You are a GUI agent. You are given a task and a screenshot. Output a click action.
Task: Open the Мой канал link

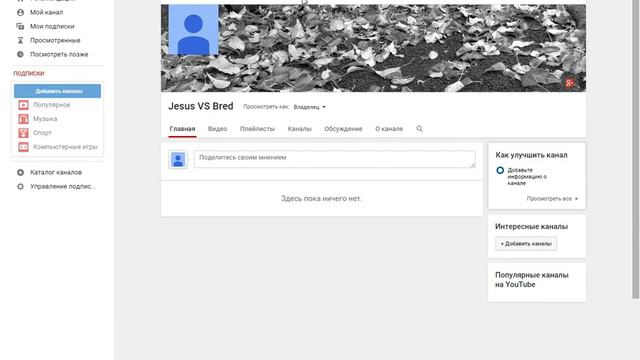click(x=47, y=12)
